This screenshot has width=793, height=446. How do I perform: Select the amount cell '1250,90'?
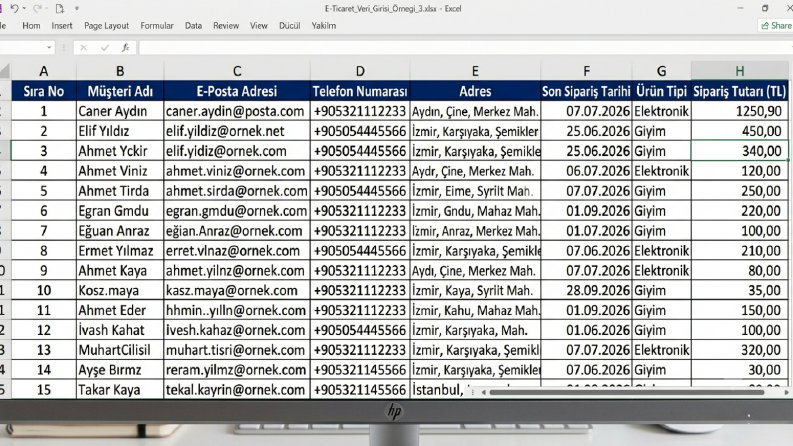tap(739, 111)
